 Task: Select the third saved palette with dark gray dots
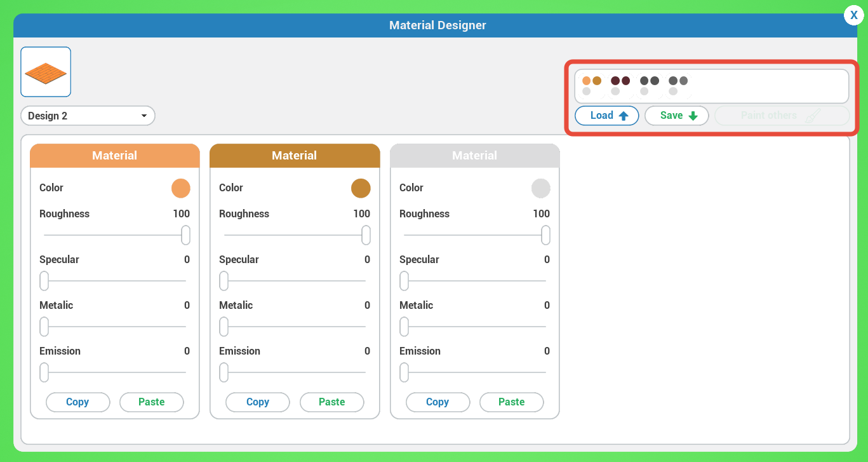[x=649, y=86]
